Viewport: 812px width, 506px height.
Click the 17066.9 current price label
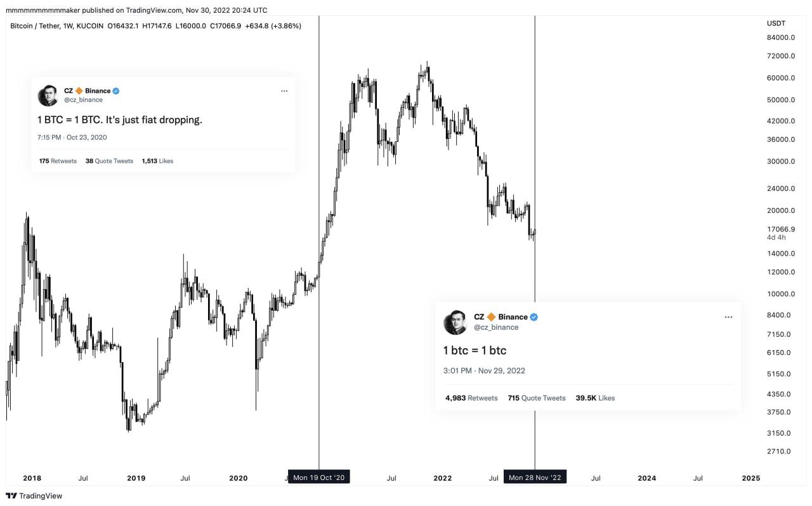780,229
